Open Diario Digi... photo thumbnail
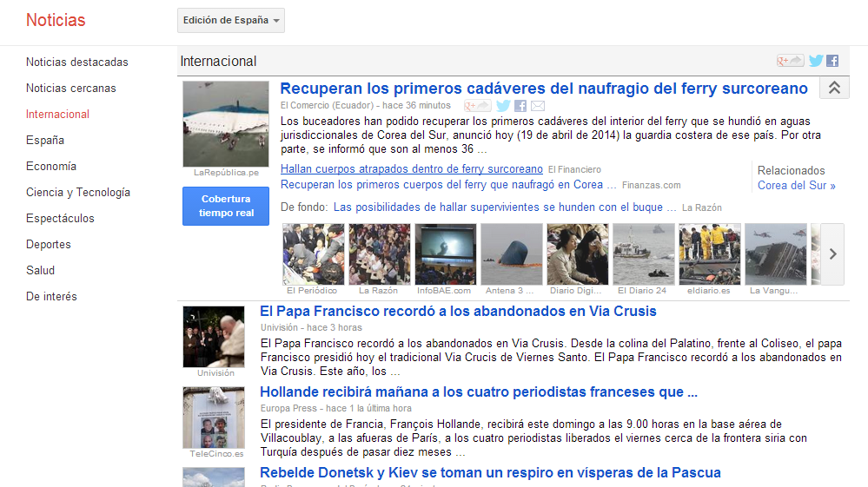 [x=578, y=254]
